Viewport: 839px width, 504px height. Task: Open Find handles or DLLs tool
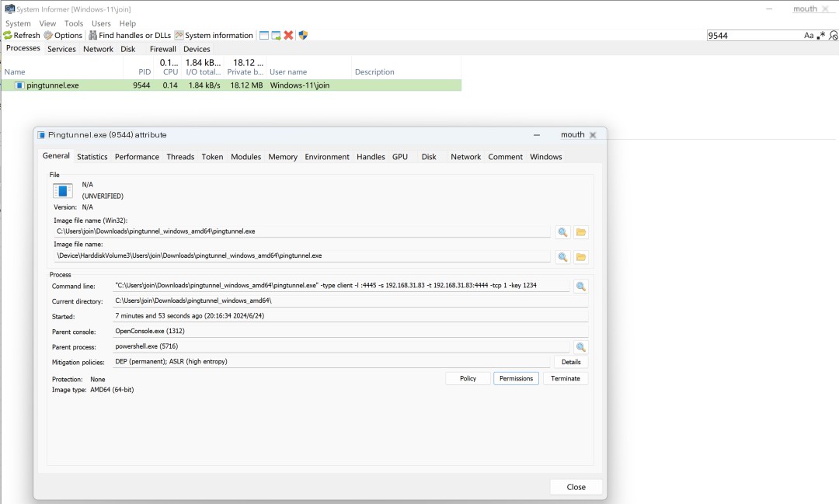92,35
